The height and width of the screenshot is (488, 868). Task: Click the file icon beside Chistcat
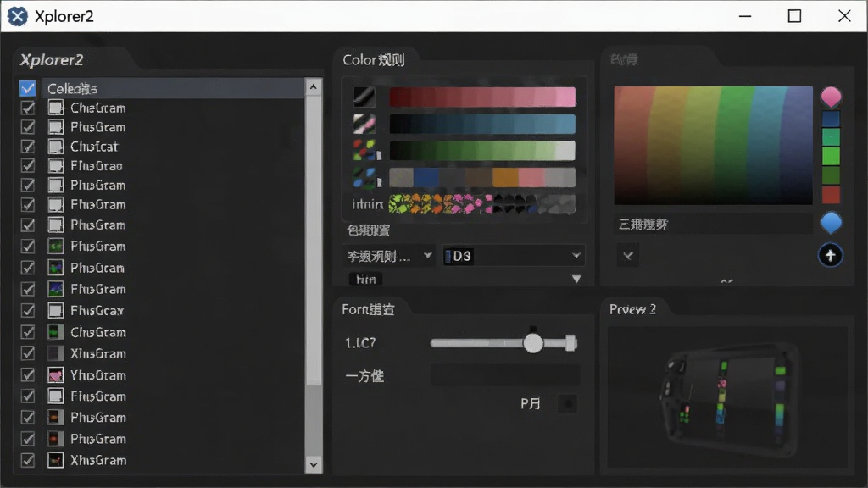coord(55,147)
